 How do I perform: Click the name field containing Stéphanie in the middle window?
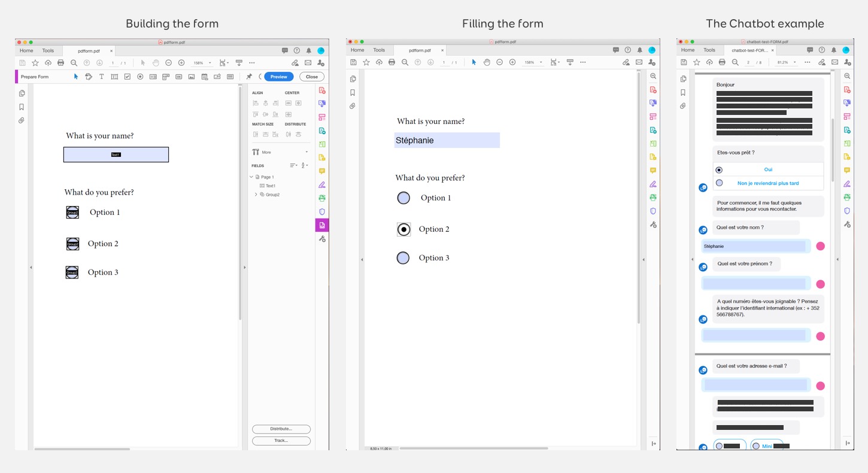click(x=447, y=141)
